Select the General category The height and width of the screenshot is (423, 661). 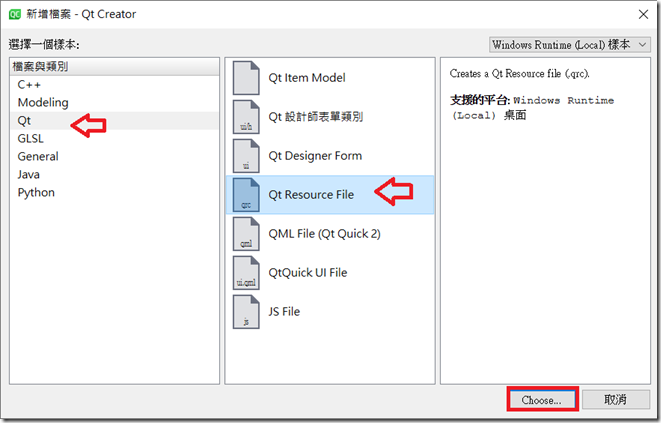tap(114, 156)
